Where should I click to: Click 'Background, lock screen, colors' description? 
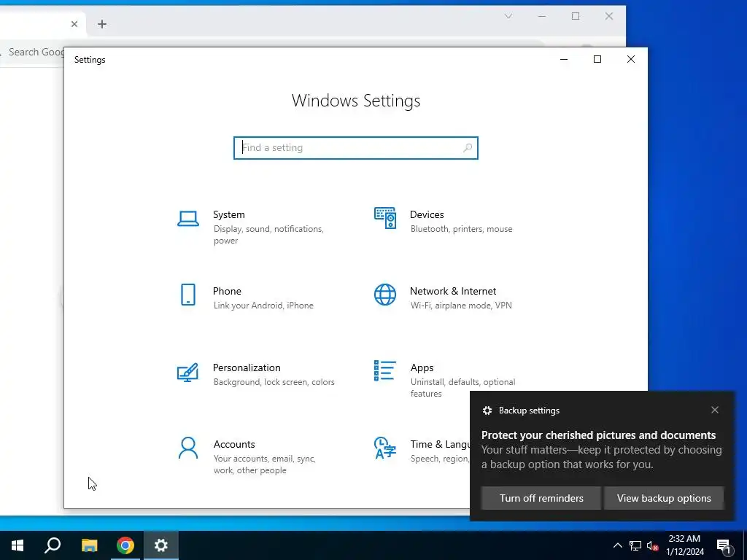pyautogui.click(x=274, y=382)
